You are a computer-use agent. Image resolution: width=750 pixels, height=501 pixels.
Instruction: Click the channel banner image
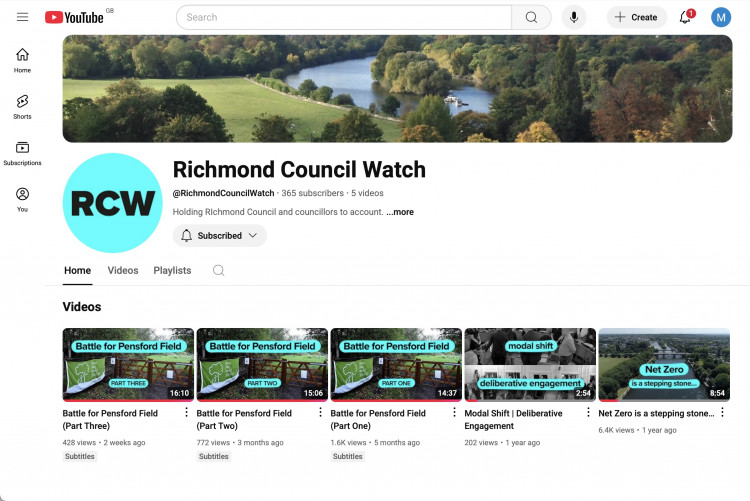point(397,89)
